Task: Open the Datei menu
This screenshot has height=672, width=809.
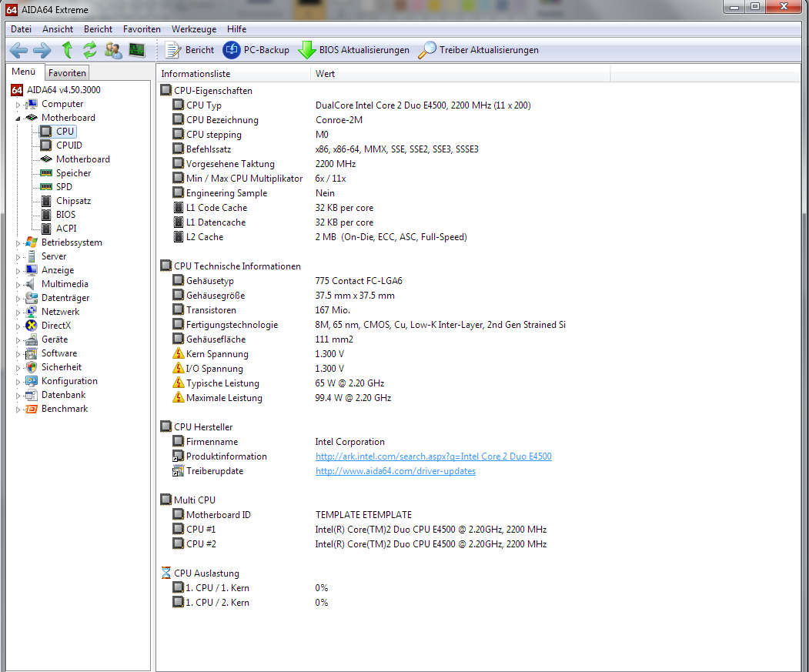Action: pyautogui.click(x=21, y=29)
